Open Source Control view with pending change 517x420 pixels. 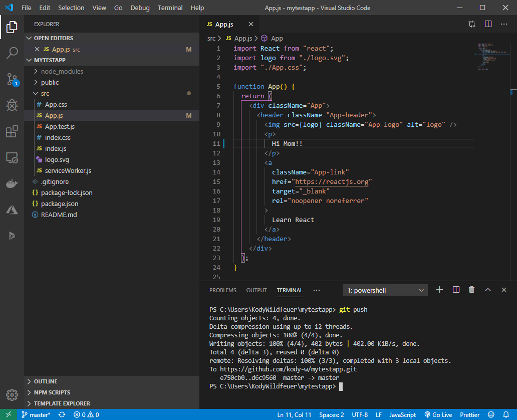[x=12, y=79]
